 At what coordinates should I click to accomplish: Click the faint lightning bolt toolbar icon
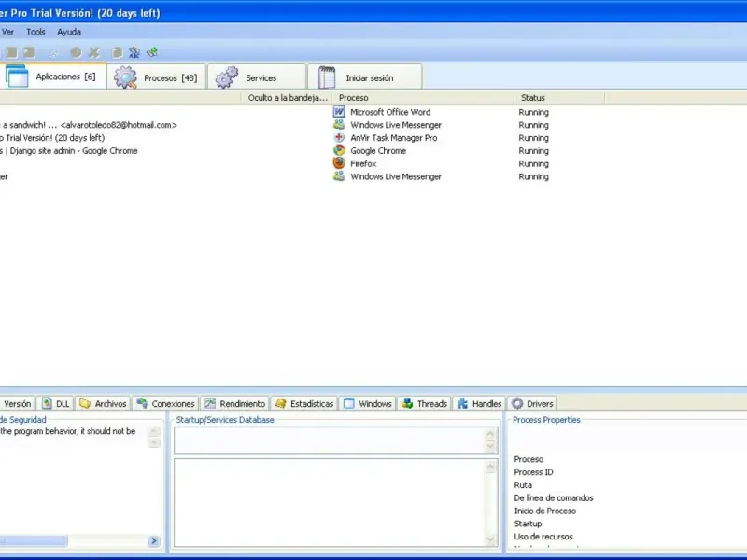[x=53, y=53]
